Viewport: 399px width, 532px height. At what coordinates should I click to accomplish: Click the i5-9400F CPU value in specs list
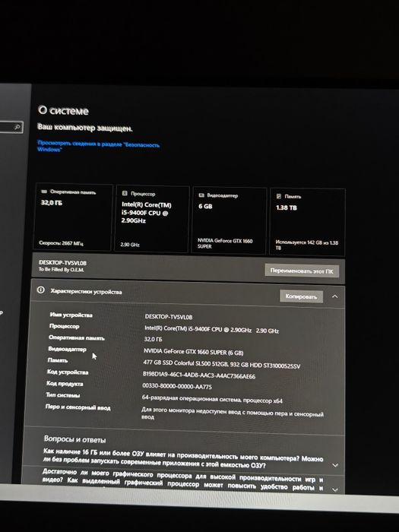coord(211,329)
